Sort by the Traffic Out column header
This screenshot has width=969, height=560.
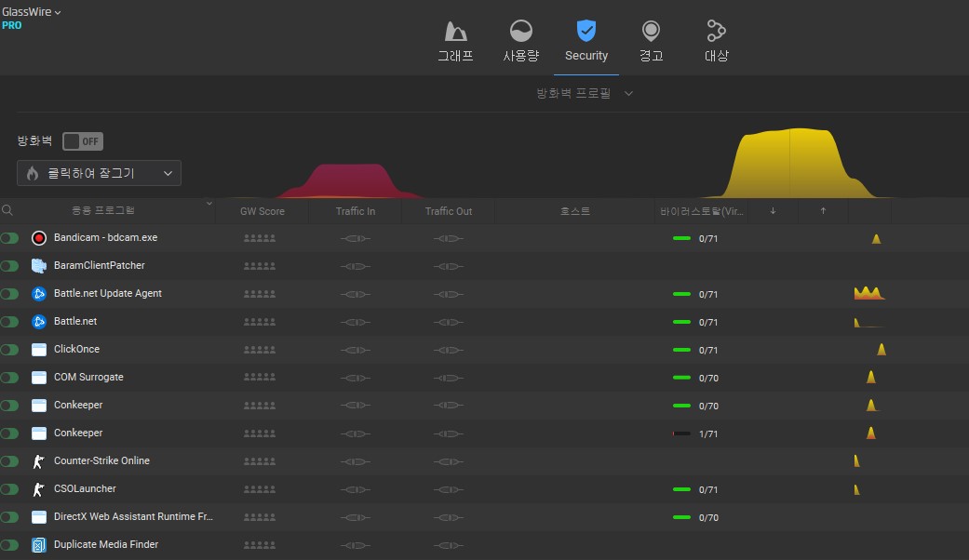pyautogui.click(x=448, y=211)
